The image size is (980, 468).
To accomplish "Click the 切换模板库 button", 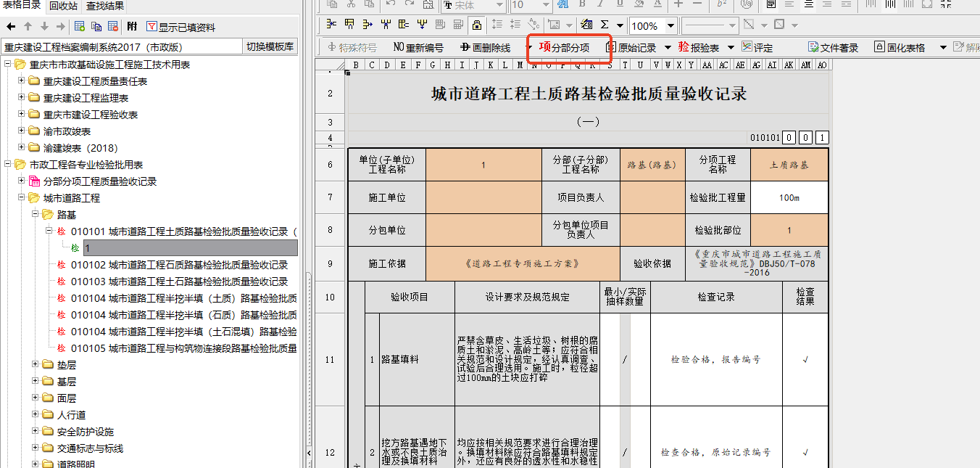I will point(270,46).
